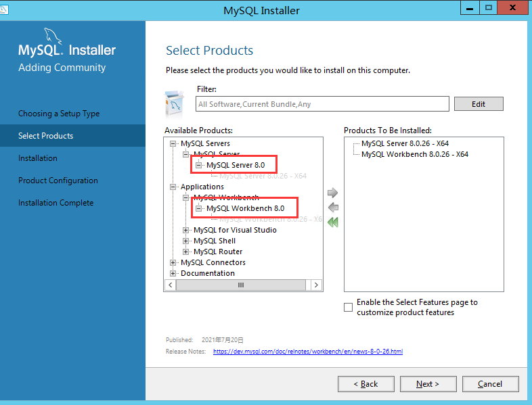
Task: Open the Installation step in sidebar
Action: [x=38, y=158]
